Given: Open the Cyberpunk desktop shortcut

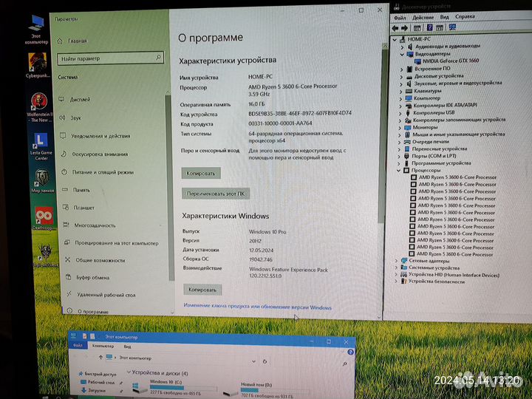Looking at the screenshot, I should pos(38,66).
